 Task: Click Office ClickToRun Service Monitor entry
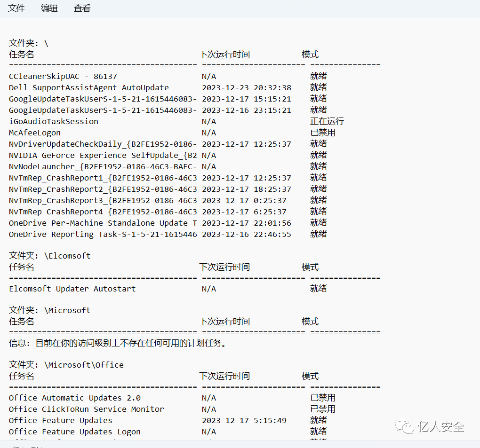pos(86,409)
